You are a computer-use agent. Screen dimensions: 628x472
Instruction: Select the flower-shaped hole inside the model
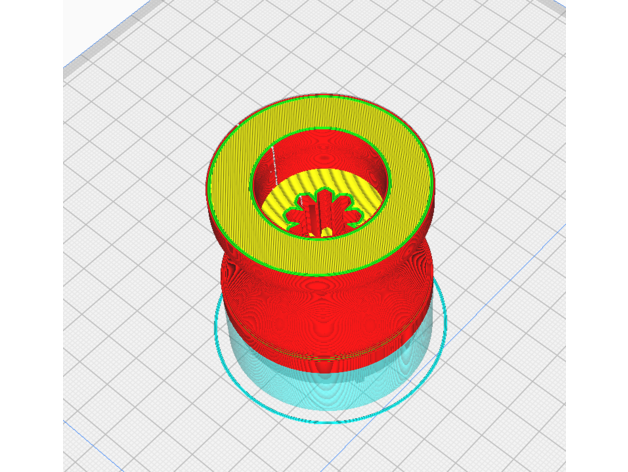tap(318, 211)
